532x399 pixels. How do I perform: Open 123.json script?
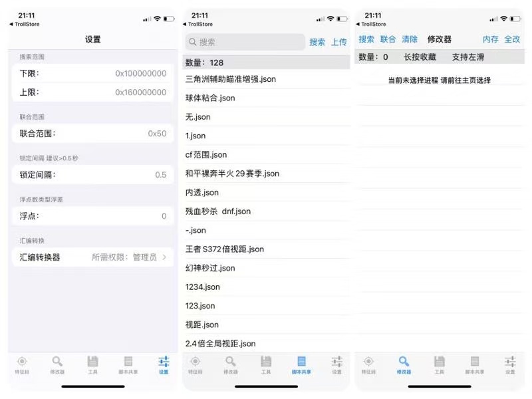267,306
